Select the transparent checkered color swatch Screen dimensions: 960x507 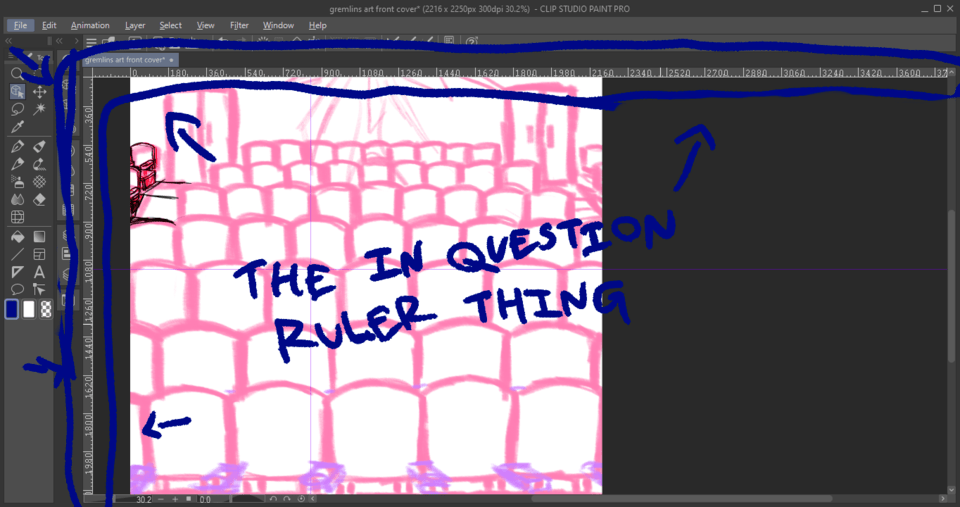coord(46,310)
